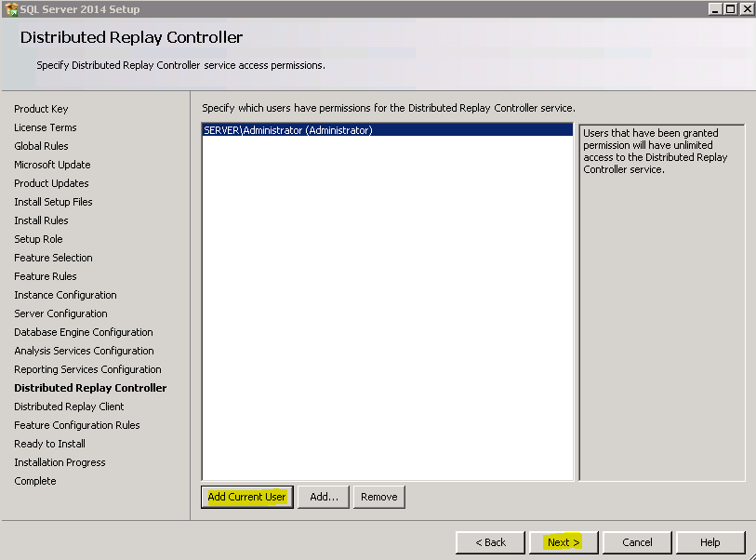Click Instance Configuration step

coord(65,295)
